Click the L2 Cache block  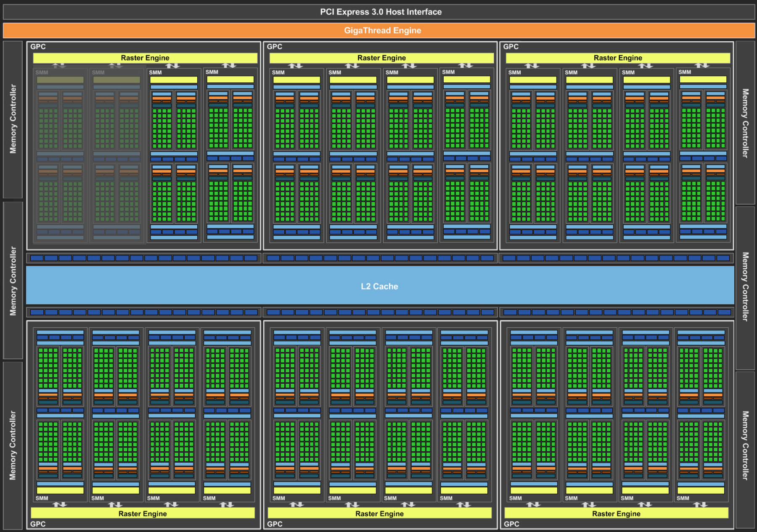(x=379, y=286)
